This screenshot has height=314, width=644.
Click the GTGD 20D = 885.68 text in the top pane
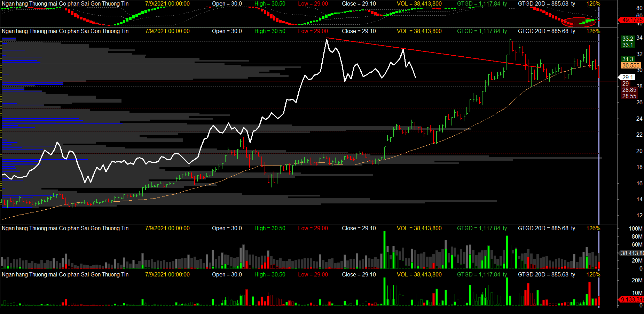click(546, 4)
